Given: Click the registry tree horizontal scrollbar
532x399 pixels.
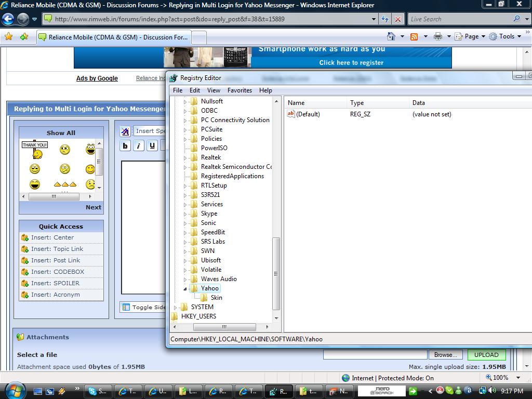Looking at the screenshot, I should (224, 327).
